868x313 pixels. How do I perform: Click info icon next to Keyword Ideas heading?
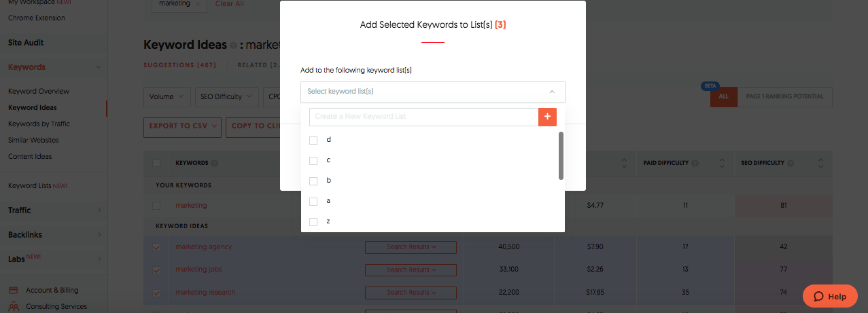233,45
